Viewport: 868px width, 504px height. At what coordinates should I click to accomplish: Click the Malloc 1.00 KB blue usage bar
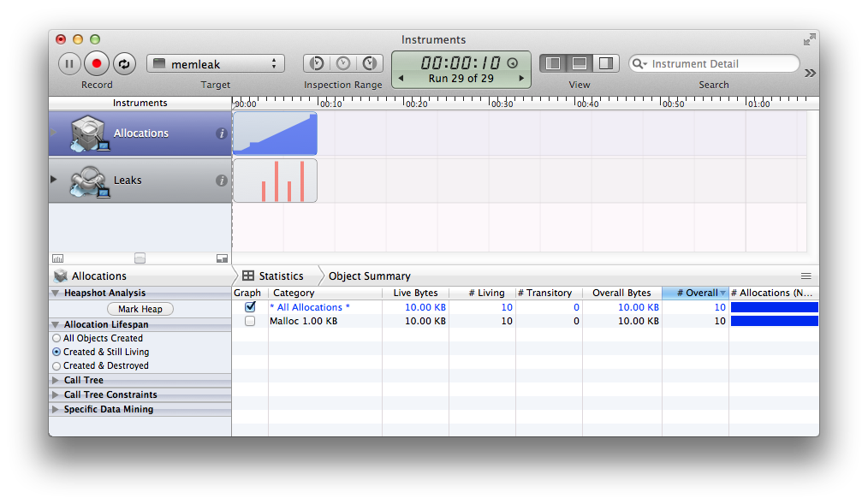775,321
